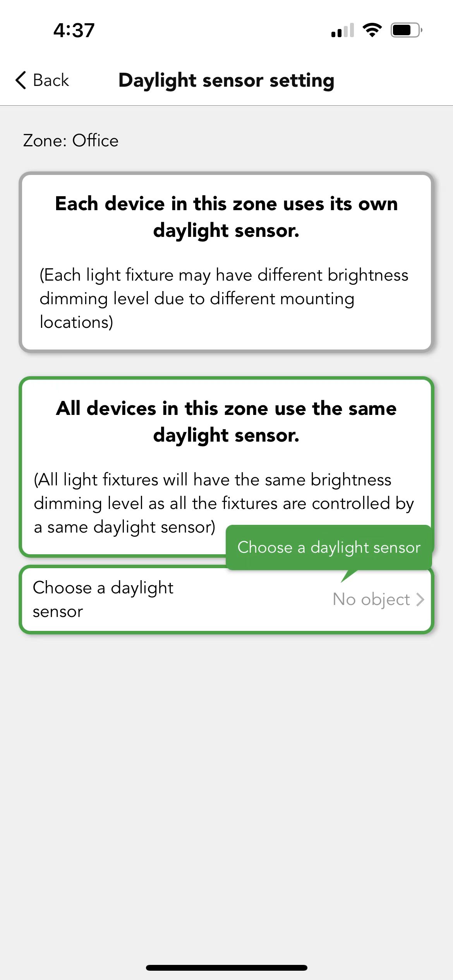453x980 pixels.
Task: Click the Back text label
Action: click(51, 80)
